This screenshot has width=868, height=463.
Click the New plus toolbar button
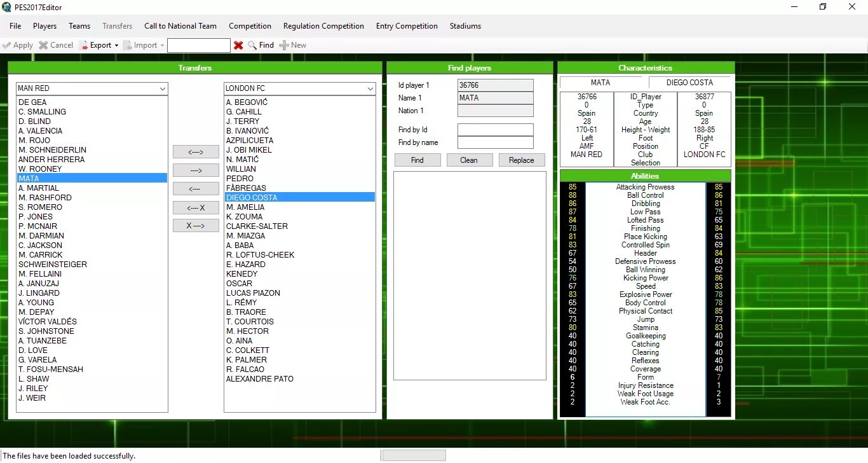pyautogui.click(x=293, y=45)
